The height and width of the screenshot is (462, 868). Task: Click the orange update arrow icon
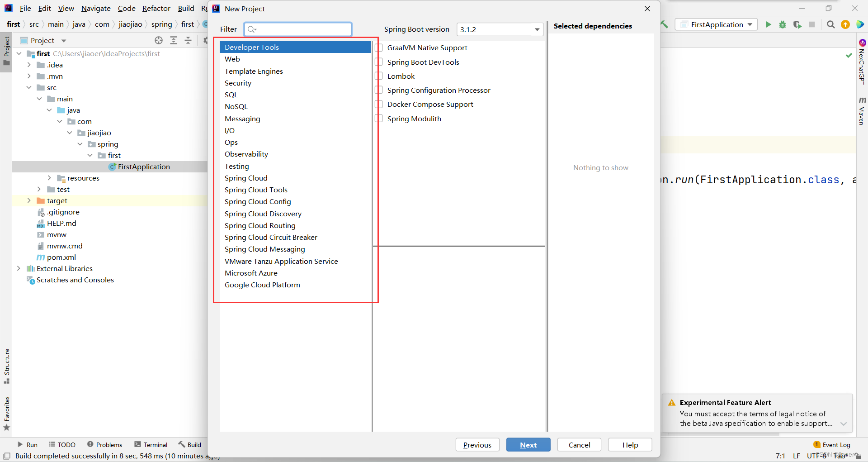tap(845, 24)
